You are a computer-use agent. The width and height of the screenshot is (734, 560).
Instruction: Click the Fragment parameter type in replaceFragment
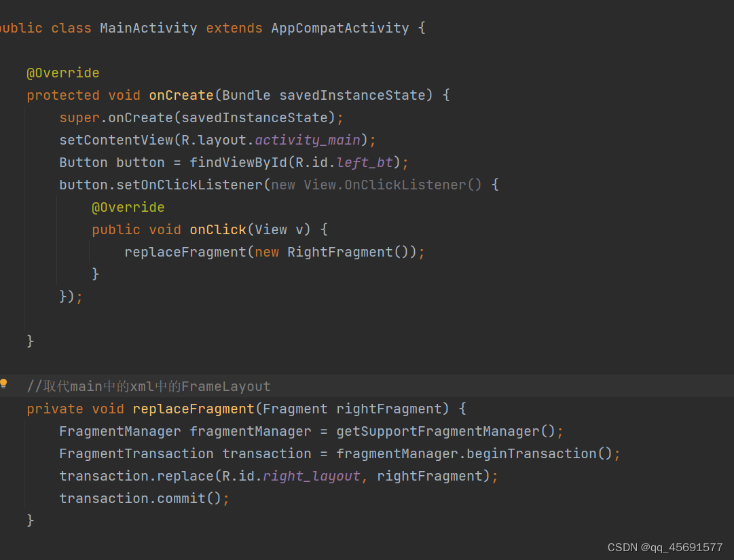[x=295, y=409]
